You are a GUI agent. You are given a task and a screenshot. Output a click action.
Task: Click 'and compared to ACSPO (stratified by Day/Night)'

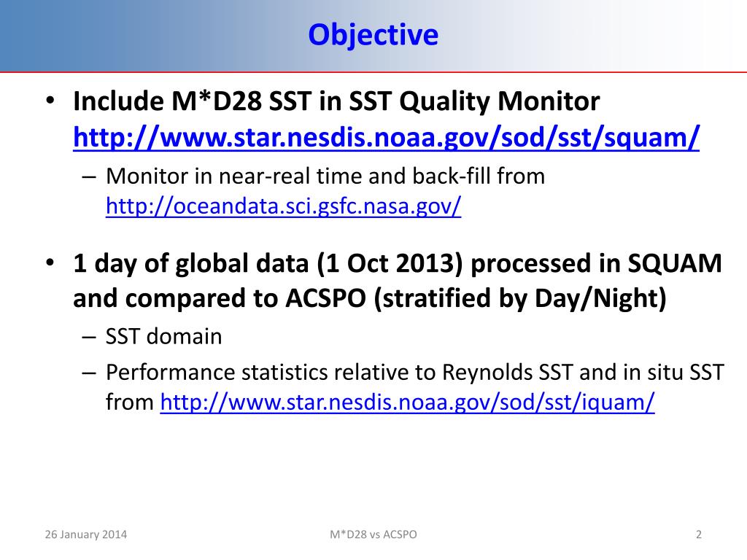370,298
